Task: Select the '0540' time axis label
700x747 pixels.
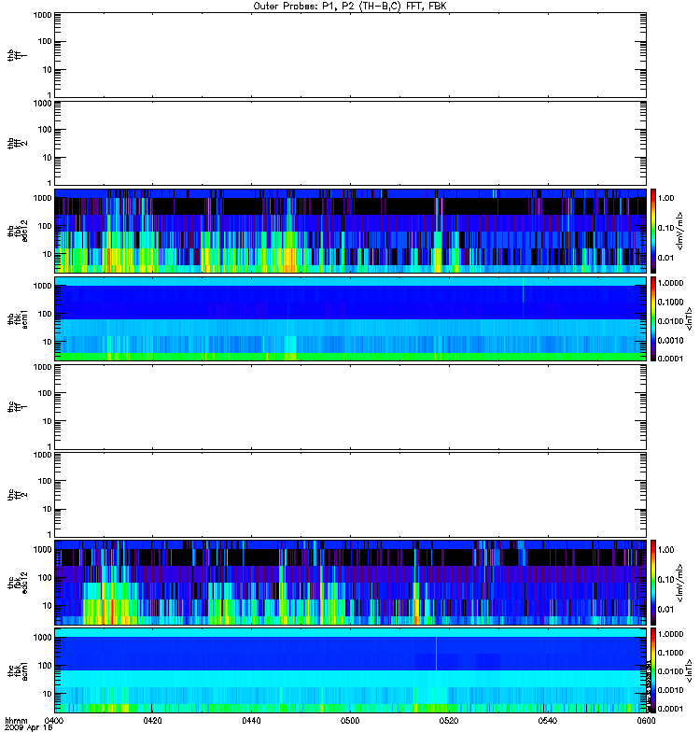Action: [x=548, y=720]
